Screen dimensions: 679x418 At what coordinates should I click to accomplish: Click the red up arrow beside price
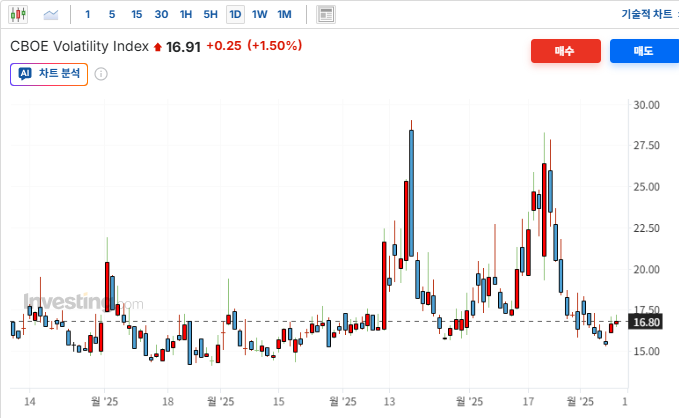[158, 47]
